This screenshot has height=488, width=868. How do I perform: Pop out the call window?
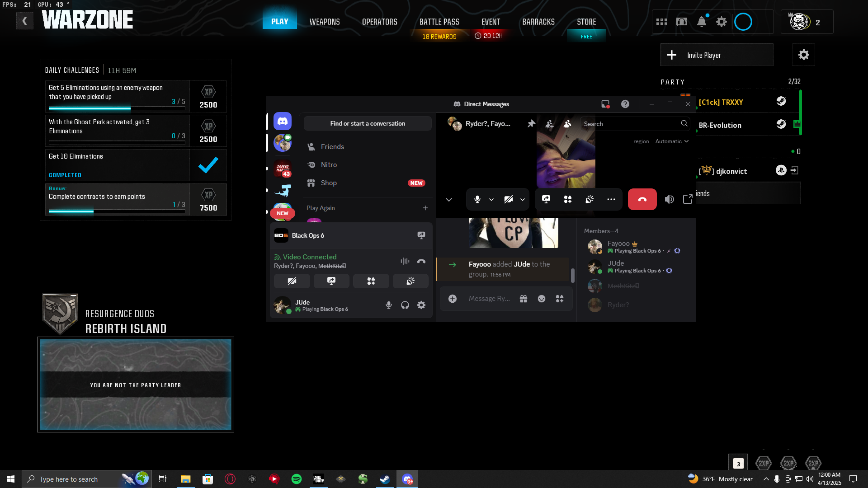(x=688, y=199)
